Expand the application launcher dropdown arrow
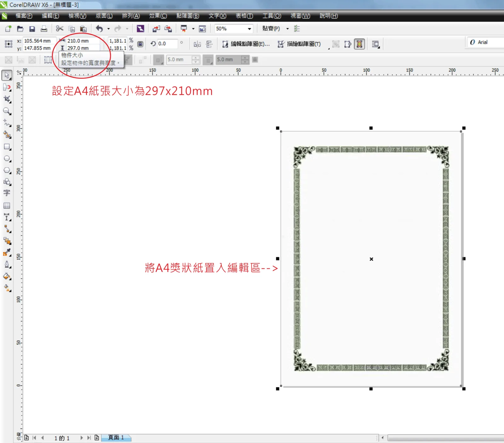 click(x=193, y=29)
